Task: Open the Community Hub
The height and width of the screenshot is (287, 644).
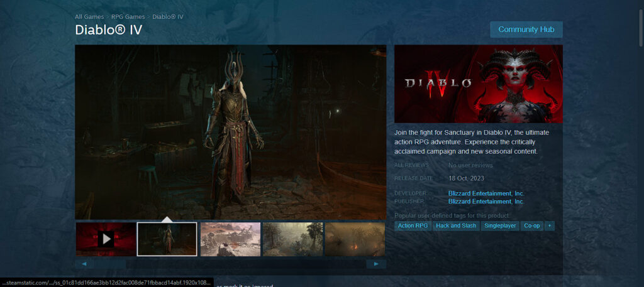Action: click(526, 30)
